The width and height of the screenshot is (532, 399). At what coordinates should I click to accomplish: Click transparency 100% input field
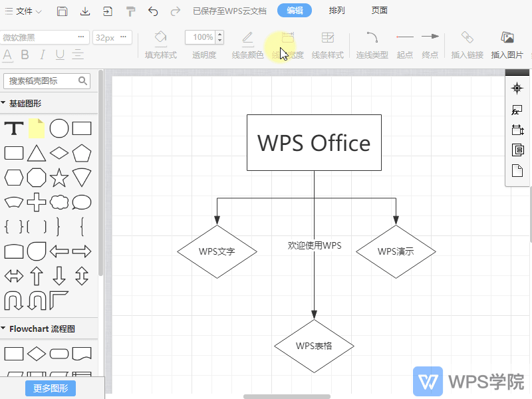click(x=201, y=37)
